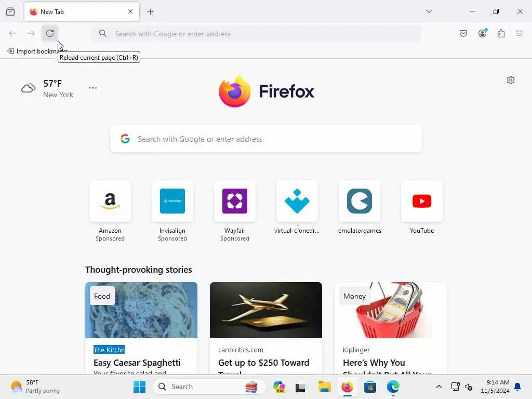This screenshot has width=532, height=399.
Task: Open the money basket story thumbnail
Action: pos(391,310)
